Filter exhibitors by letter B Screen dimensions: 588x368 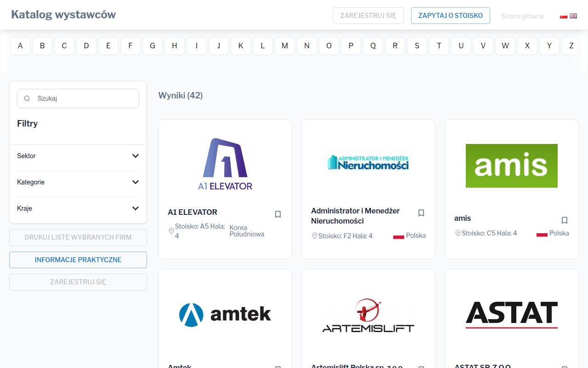point(42,46)
